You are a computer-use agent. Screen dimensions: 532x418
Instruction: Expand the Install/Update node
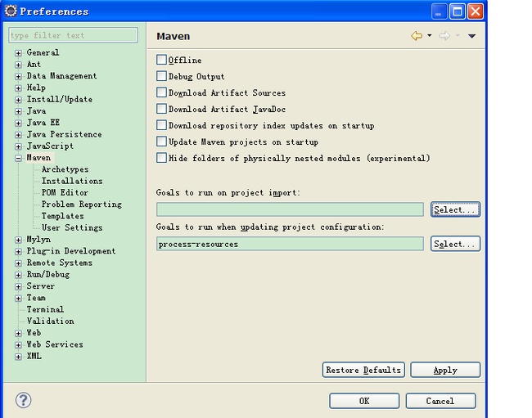point(18,100)
